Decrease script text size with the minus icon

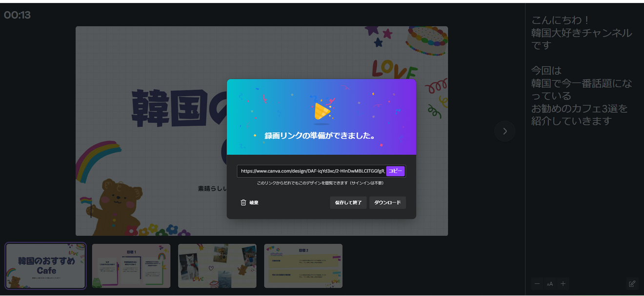pyautogui.click(x=537, y=283)
